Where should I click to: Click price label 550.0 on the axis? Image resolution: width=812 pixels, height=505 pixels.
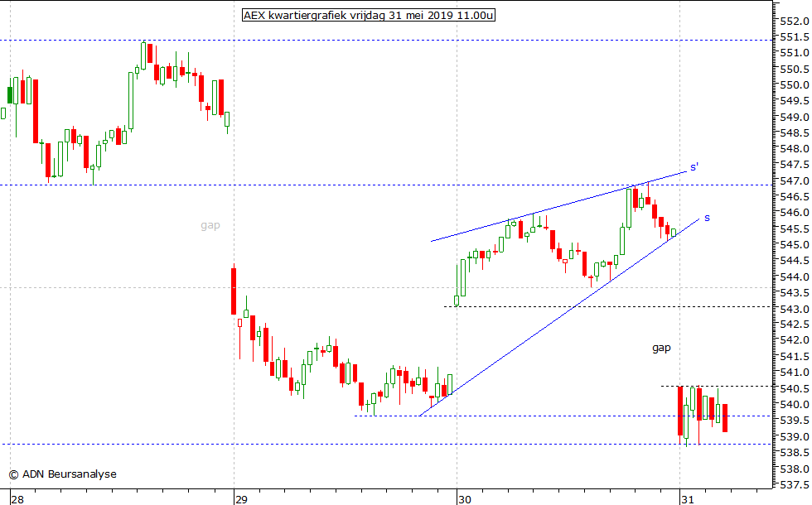click(795, 84)
